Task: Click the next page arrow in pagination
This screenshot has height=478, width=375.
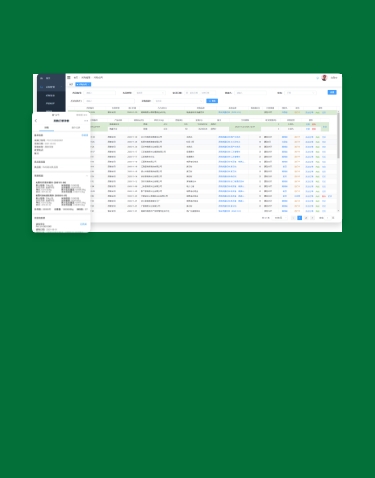Action: [x=312, y=218]
